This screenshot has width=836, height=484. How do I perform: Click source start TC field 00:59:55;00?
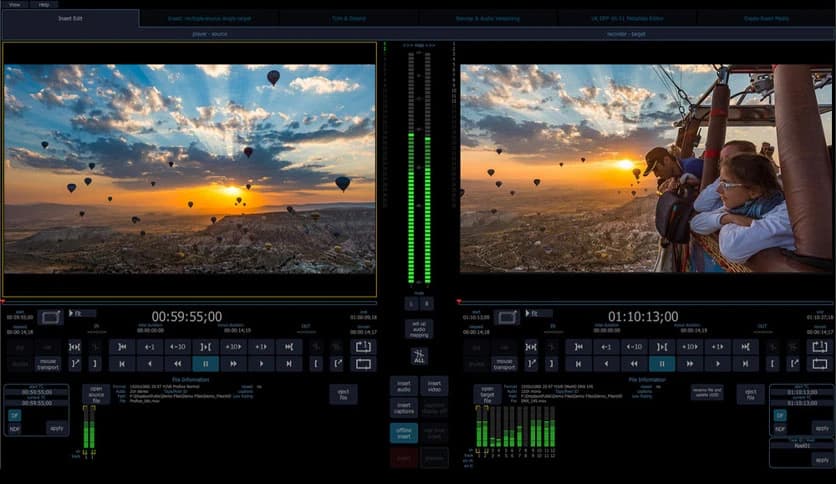click(x=37, y=392)
